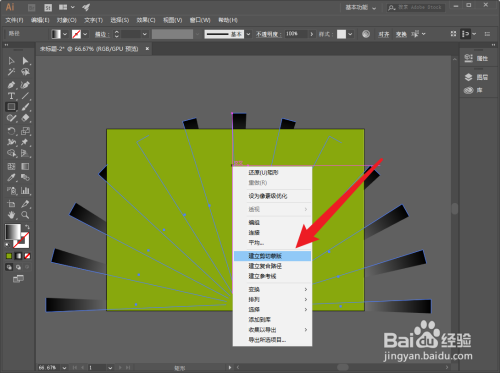The image size is (500, 373).
Task: Open the 属性 panel
Action: [x=476, y=58]
